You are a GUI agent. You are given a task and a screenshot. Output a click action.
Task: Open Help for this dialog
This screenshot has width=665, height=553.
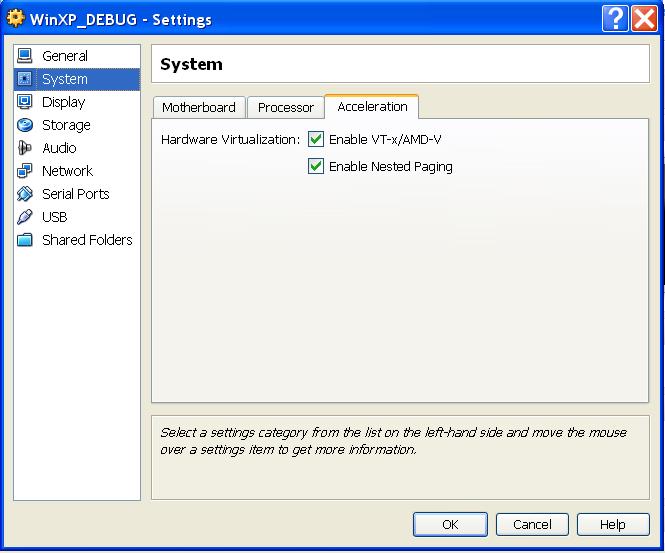coord(612,524)
